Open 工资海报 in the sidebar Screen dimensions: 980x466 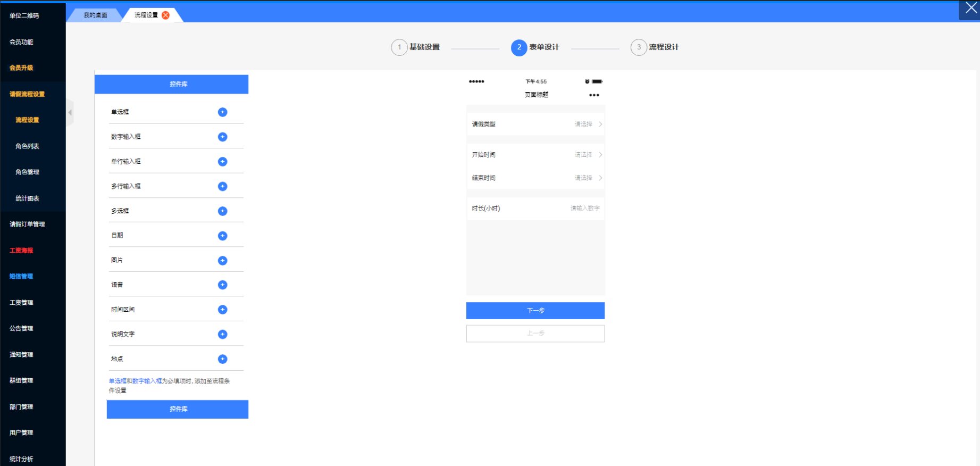click(x=21, y=251)
